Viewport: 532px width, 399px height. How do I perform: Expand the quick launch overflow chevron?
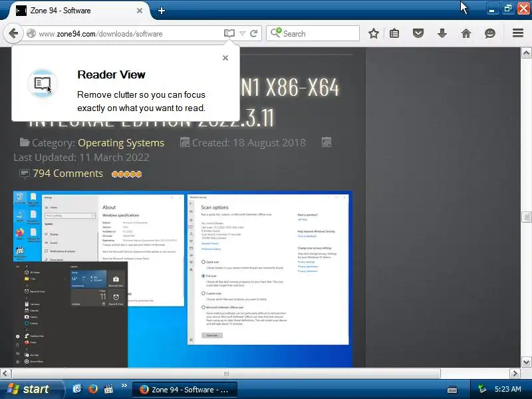[x=124, y=386]
